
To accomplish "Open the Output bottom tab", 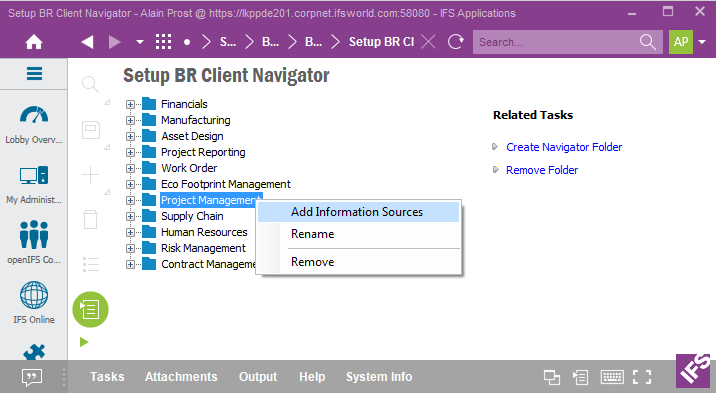I will point(258,377).
